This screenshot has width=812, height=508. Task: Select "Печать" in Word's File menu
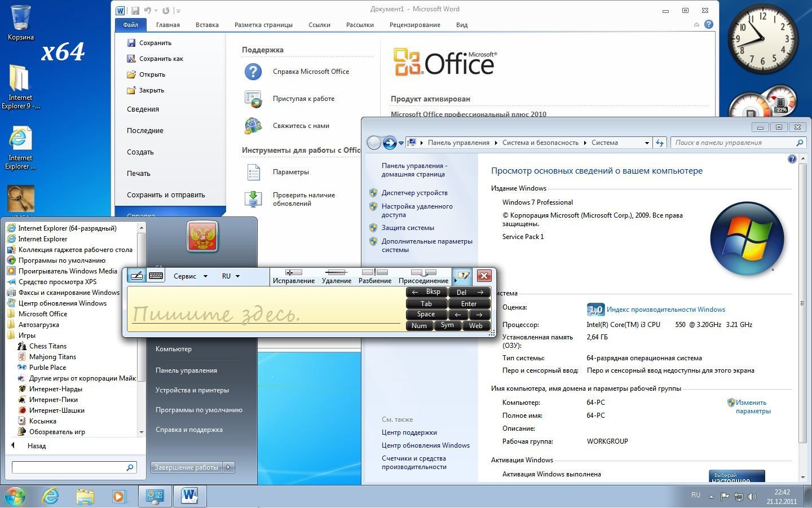point(139,174)
